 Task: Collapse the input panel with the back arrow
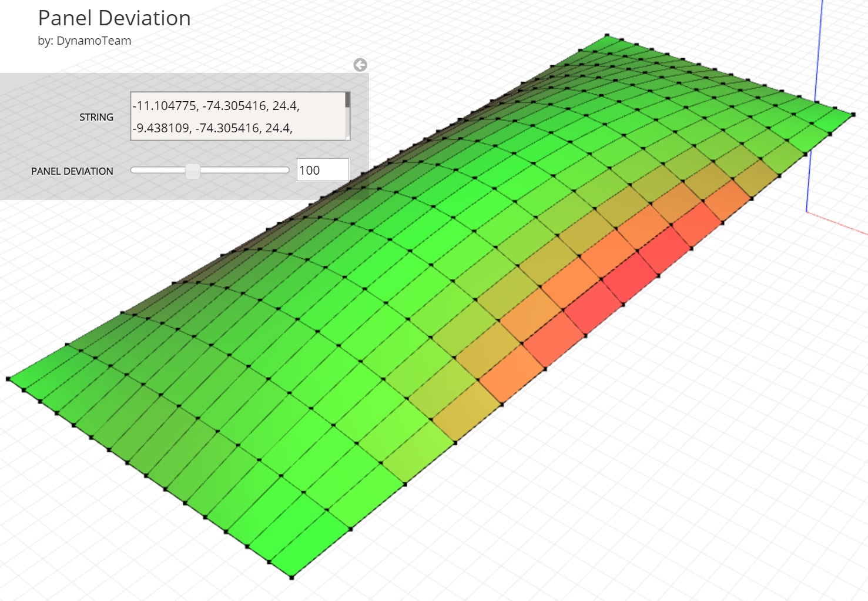pos(360,65)
